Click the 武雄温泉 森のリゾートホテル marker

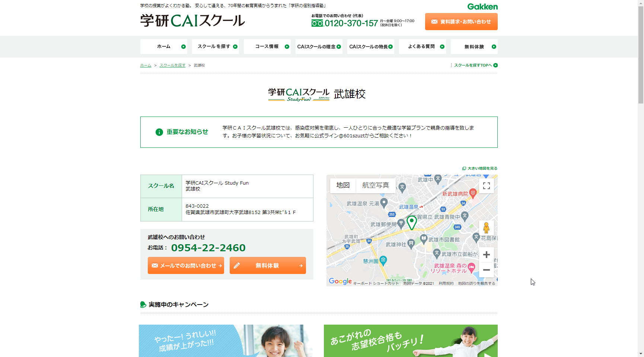click(x=471, y=267)
